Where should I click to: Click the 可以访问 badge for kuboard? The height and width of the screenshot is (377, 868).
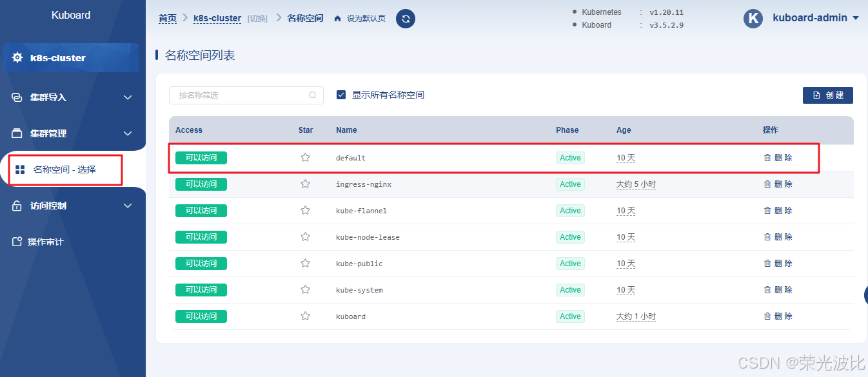click(x=201, y=316)
